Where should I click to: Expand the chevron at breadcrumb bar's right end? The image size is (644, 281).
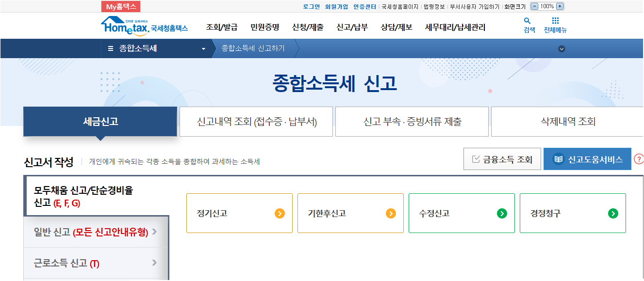coord(561,48)
